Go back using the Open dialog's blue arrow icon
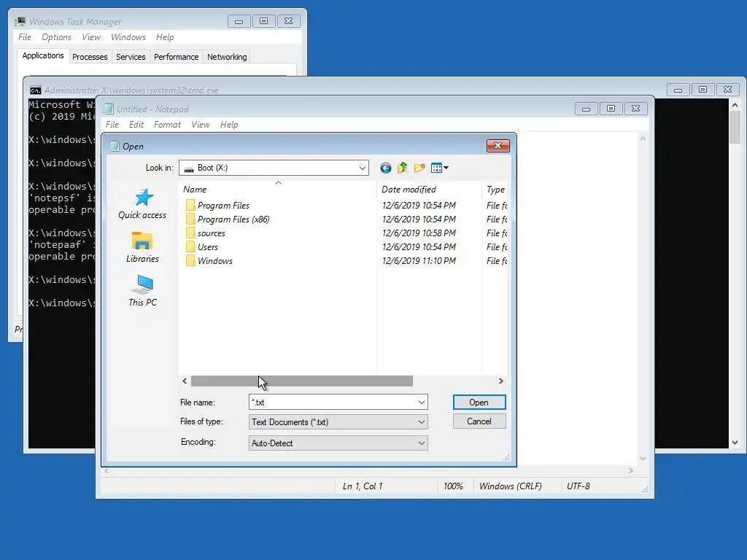747x560 pixels. pyautogui.click(x=386, y=168)
